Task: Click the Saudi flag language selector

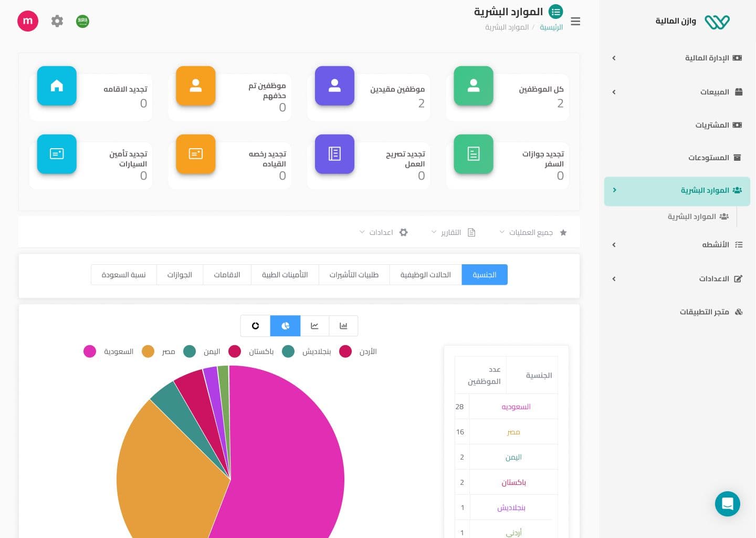Action: tap(82, 21)
